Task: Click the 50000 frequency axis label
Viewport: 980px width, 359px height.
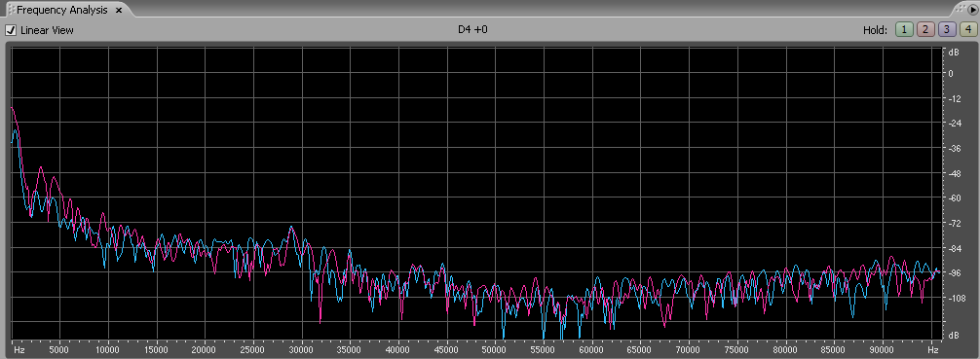Action: (x=495, y=350)
